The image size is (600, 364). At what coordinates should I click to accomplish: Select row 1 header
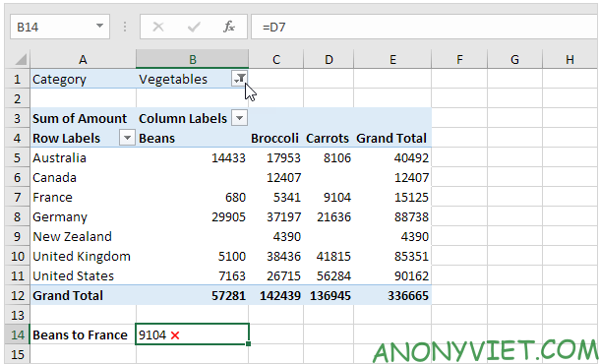coord(18,79)
